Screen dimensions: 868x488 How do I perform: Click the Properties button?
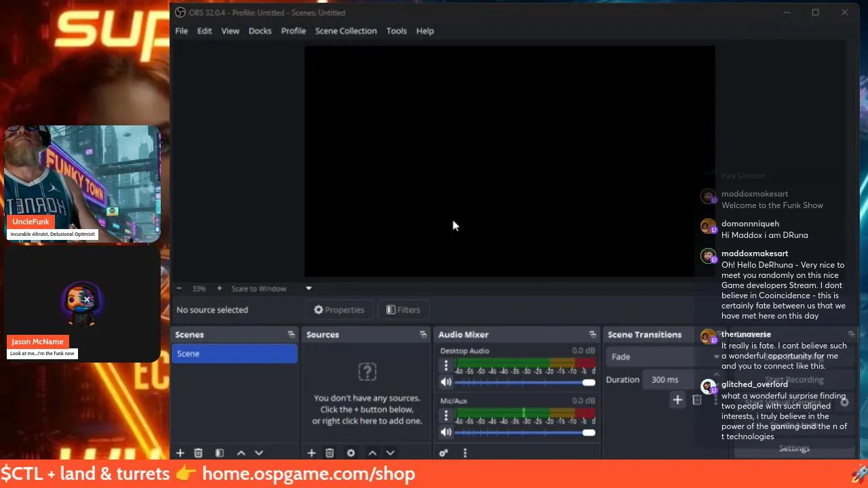coord(339,310)
